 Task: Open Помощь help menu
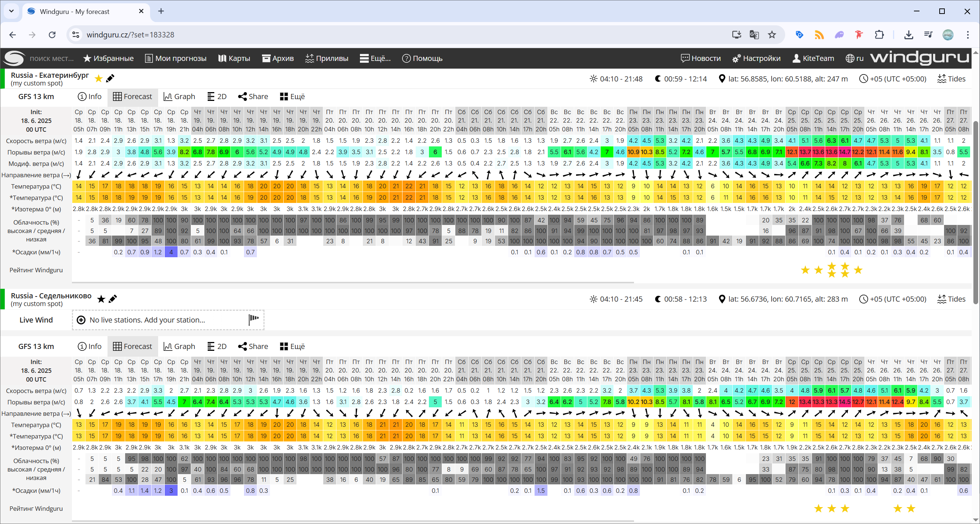click(x=422, y=58)
